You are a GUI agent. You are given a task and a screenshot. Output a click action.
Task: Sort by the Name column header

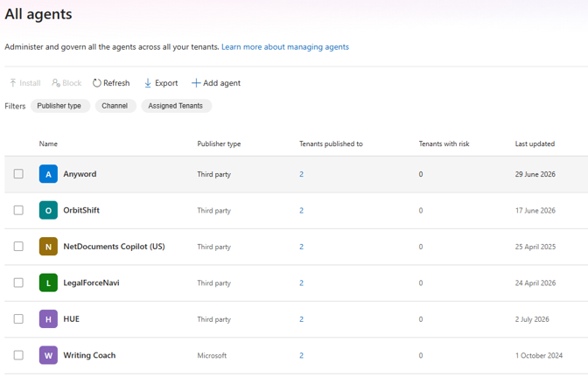[48, 144]
